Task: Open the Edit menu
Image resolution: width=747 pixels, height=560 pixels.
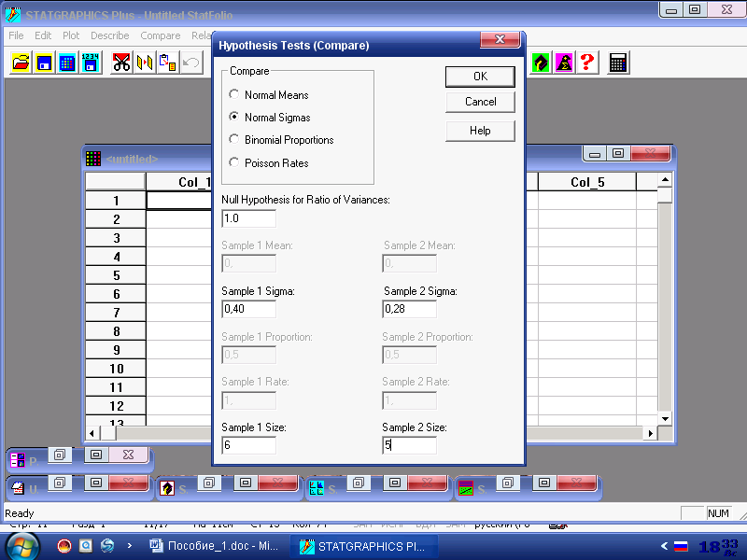Action: pos(43,35)
